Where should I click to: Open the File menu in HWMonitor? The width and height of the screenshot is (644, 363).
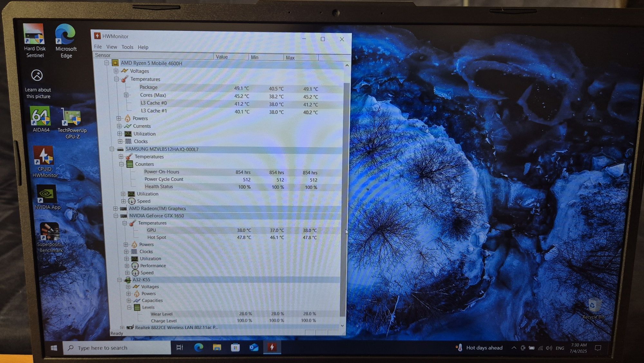[x=98, y=47]
